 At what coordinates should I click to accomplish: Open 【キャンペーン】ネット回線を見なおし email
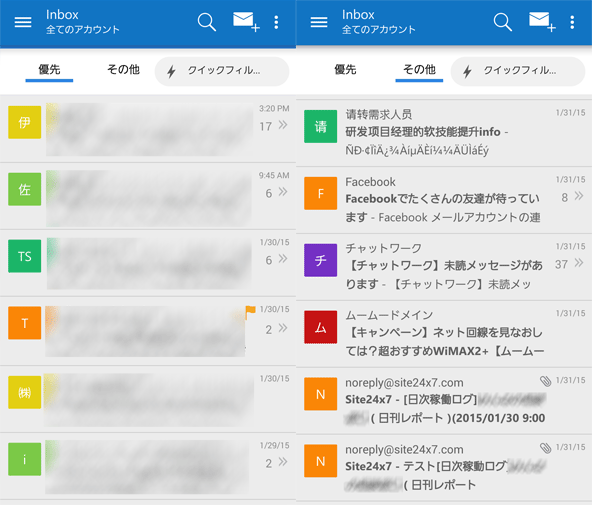[444, 334]
